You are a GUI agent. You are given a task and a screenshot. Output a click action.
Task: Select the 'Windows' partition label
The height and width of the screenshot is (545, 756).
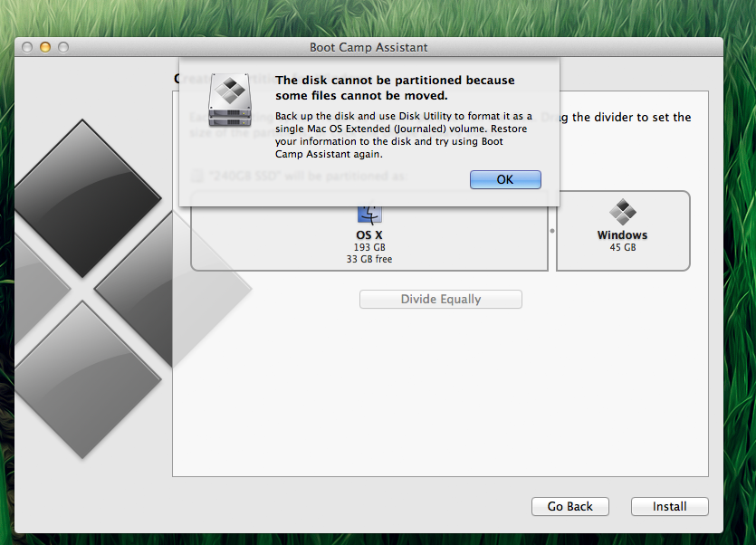[x=622, y=234]
